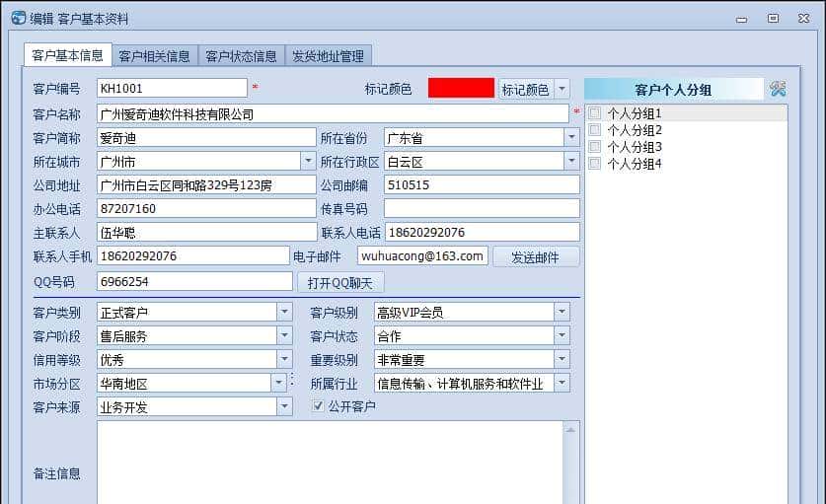Open the personal group settings tools icon

(778, 89)
